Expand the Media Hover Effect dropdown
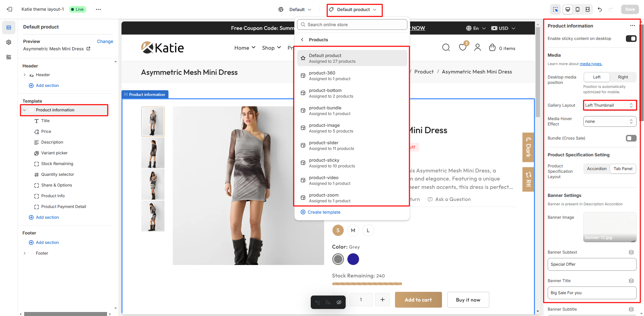The image size is (644, 316). [609, 121]
